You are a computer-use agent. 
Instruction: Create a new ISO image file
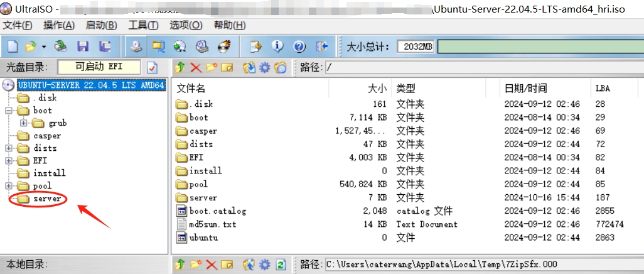pos(13,47)
